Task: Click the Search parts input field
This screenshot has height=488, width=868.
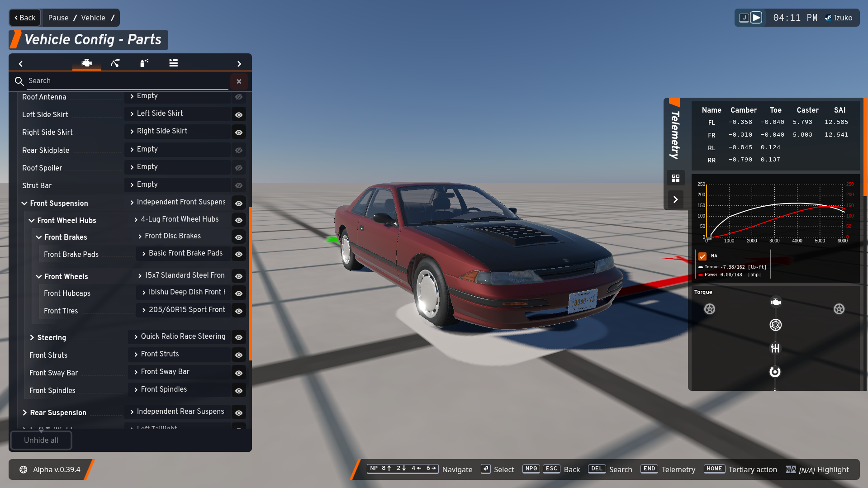Action: pyautogui.click(x=128, y=81)
